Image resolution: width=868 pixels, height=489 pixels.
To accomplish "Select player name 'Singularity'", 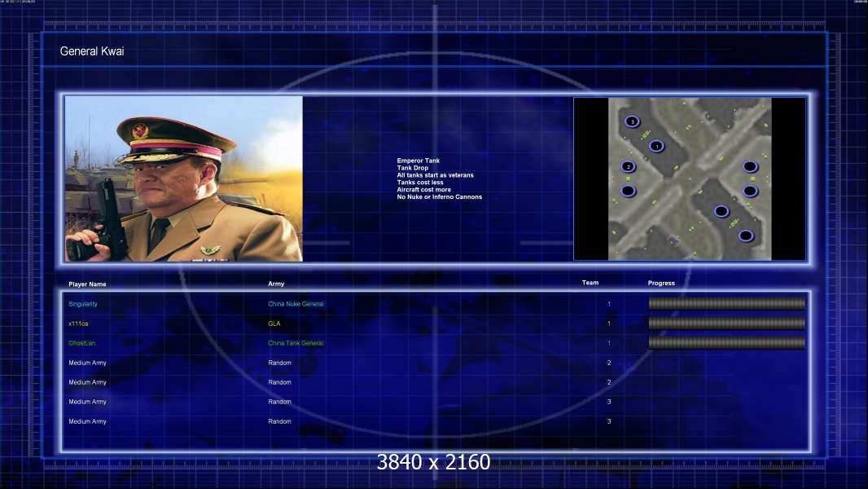I will point(83,304).
